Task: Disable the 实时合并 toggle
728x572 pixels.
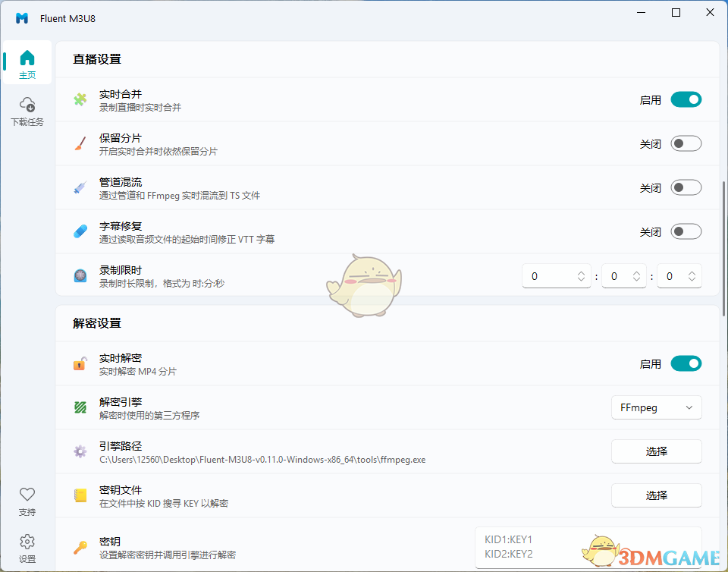Action: pyautogui.click(x=686, y=99)
